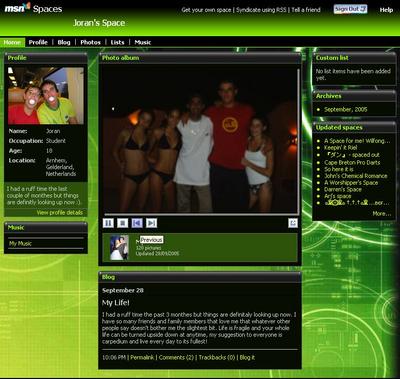
Task: Open the September, 2005 archive
Action: click(346, 109)
